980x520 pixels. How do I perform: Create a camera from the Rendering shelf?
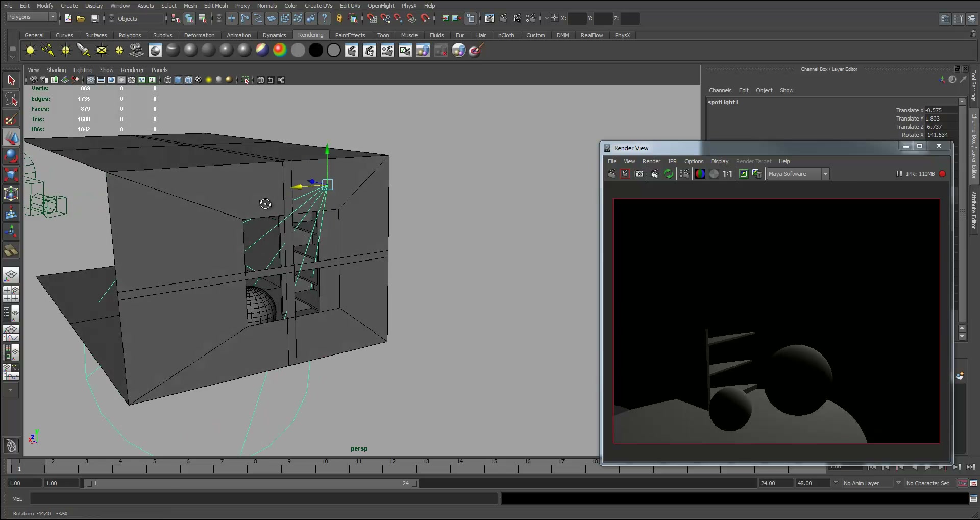[x=137, y=50]
